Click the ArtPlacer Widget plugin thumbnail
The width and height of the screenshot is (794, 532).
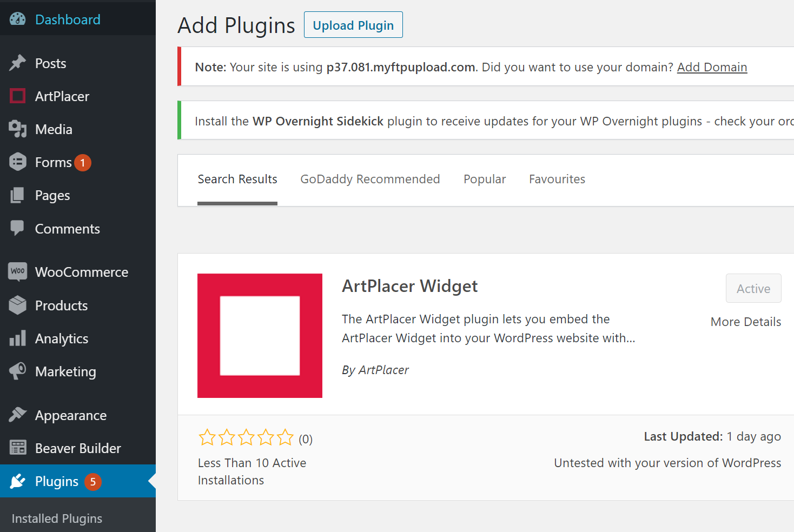(260, 336)
